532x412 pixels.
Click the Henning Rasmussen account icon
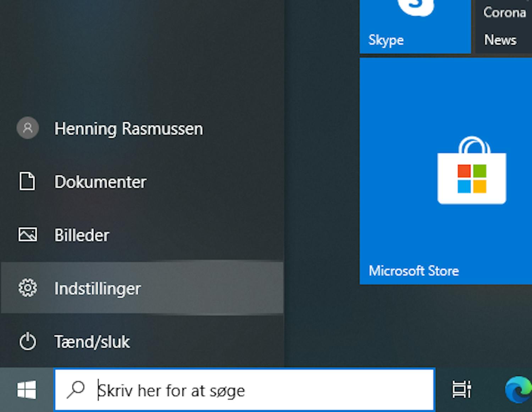coord(27,128)
